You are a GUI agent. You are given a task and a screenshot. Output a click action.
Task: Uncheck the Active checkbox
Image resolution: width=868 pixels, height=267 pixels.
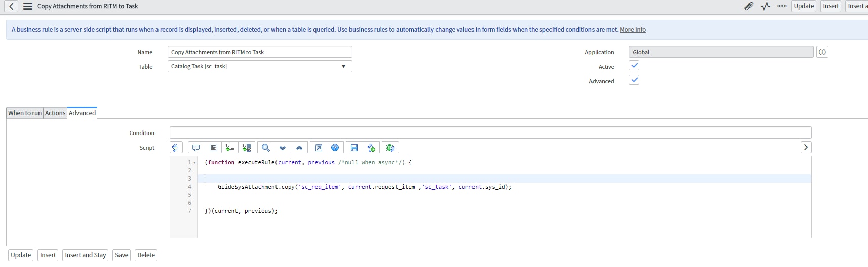point(634,65)
